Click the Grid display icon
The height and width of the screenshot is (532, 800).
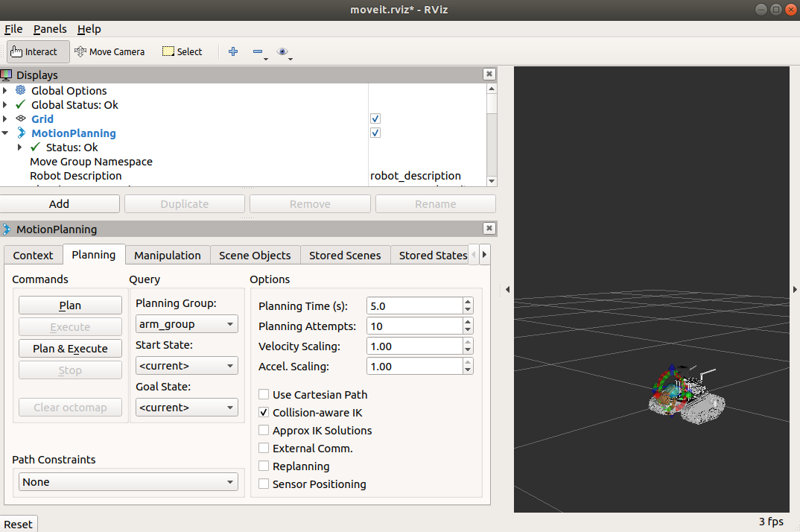[20, 119]
